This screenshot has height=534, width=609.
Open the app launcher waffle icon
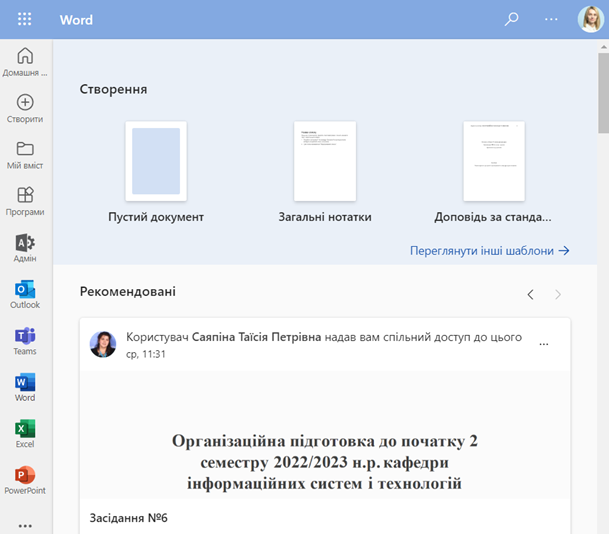[x=25, y=20]
